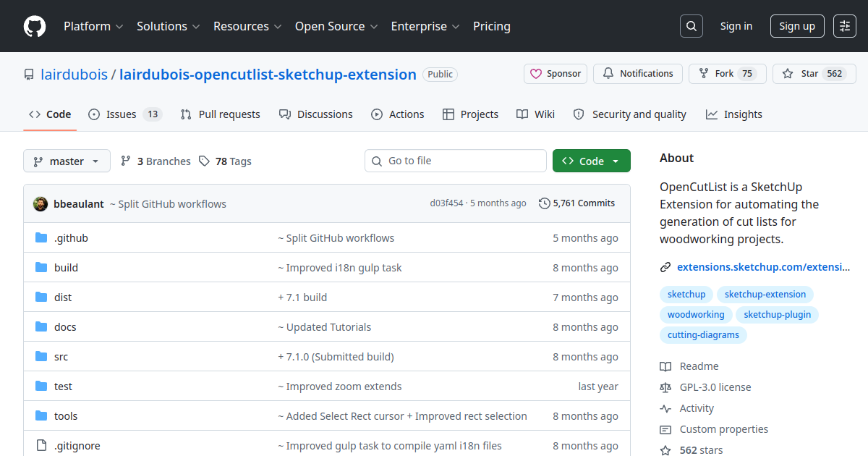Click the .gitignore file icon

click(x=41, y=446)
